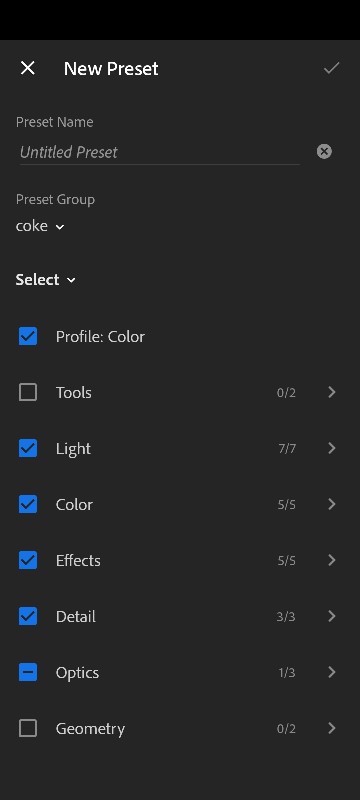Tap the Light settings row label
This screenshot has width=360, height=800.
[x=73, y=448]
